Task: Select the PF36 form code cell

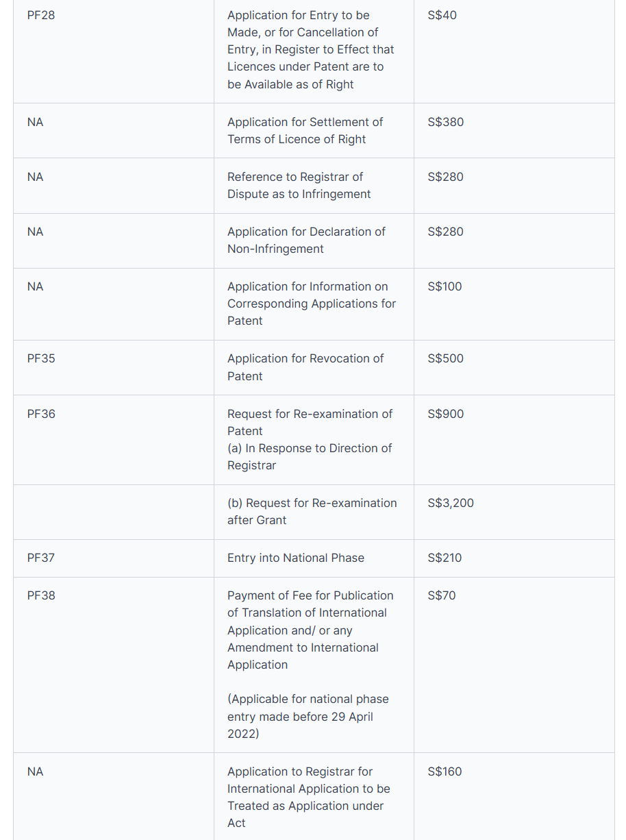Action: click(41, 414)
